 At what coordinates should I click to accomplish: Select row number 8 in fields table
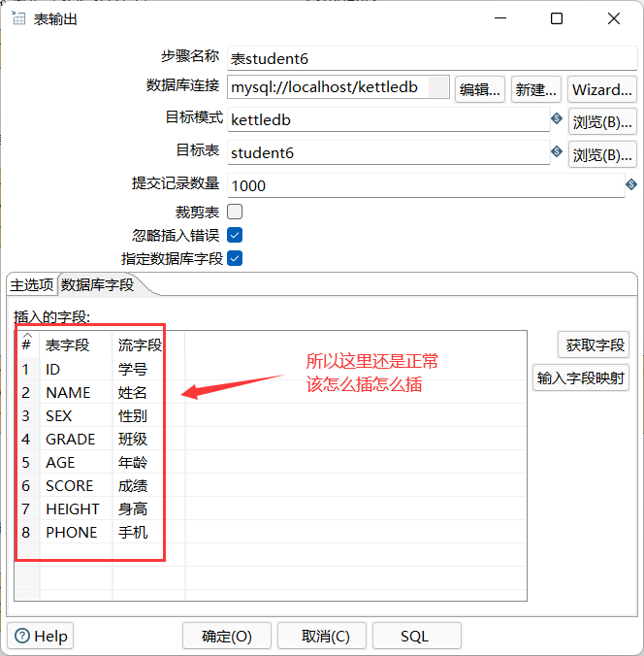coord(27,532)
